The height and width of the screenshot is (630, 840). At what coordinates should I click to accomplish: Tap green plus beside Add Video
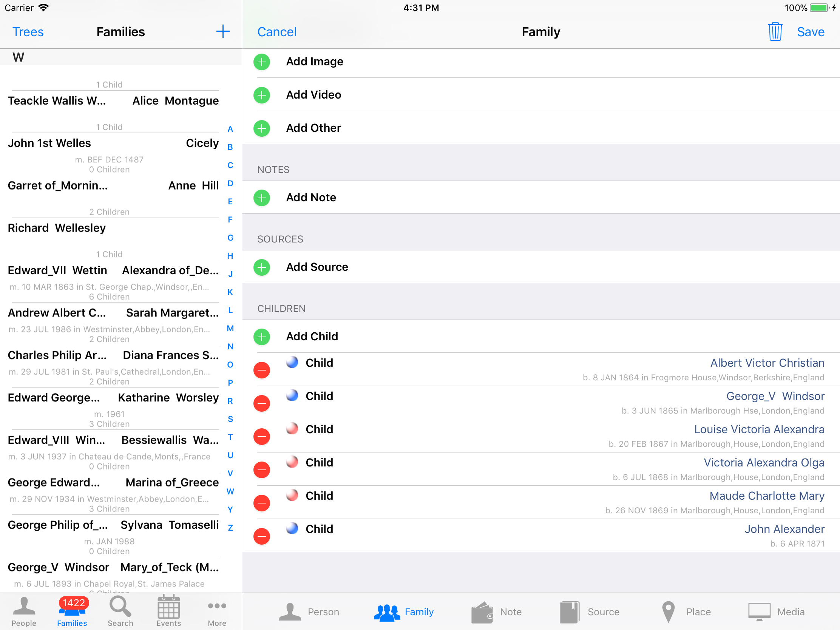tap(262, 95)
